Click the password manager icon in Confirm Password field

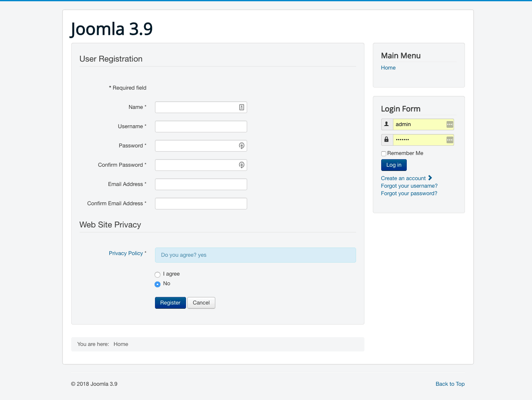coord(242,165)
